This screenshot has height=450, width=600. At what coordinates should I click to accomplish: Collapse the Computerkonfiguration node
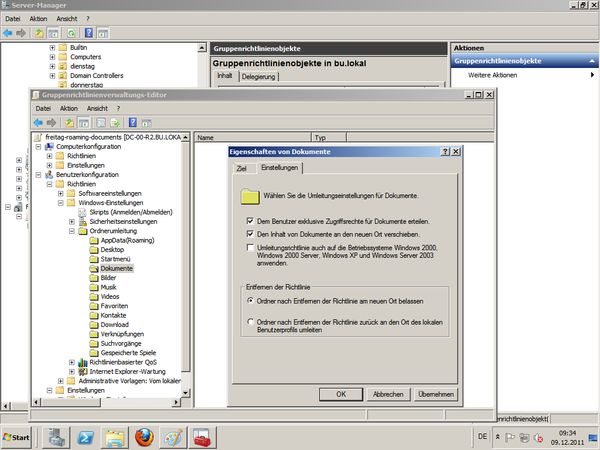(x=38, y=147)
